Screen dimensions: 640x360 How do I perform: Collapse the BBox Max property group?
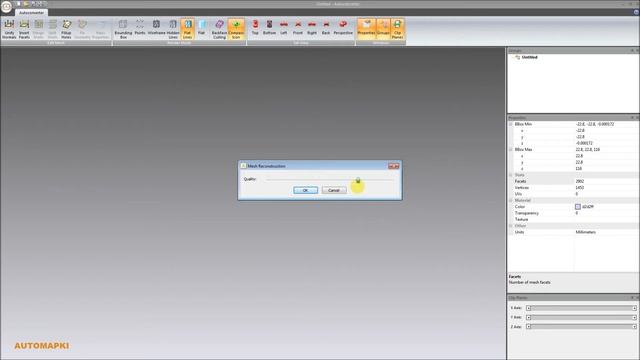tap(510, 150)
